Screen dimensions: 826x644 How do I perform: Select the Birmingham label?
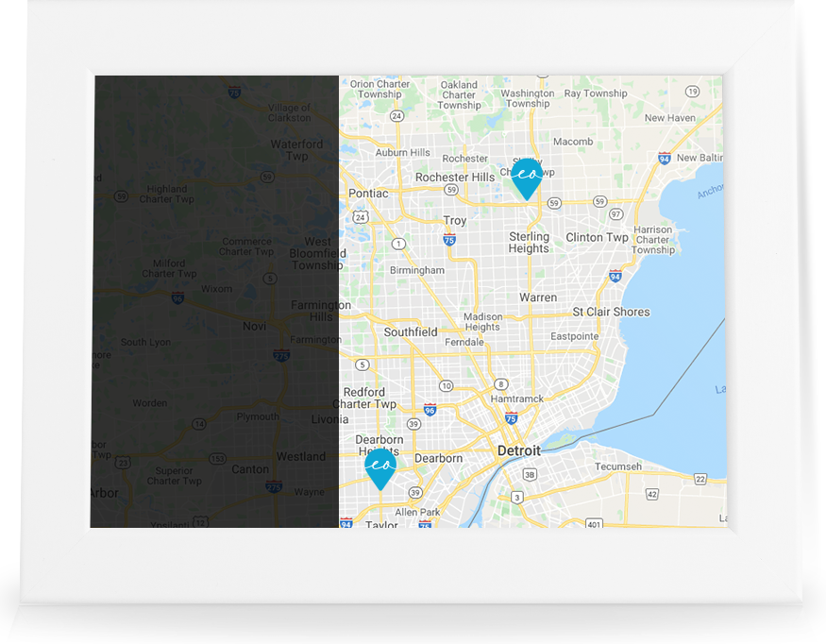tap(417, 270)
